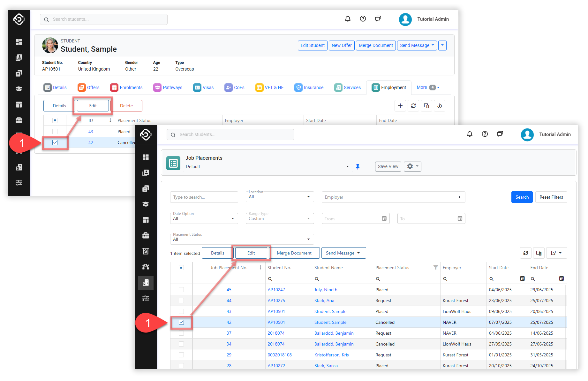Open student link AP10247
The height and width of the screenshot is (381, 588).
coord(276,290)
